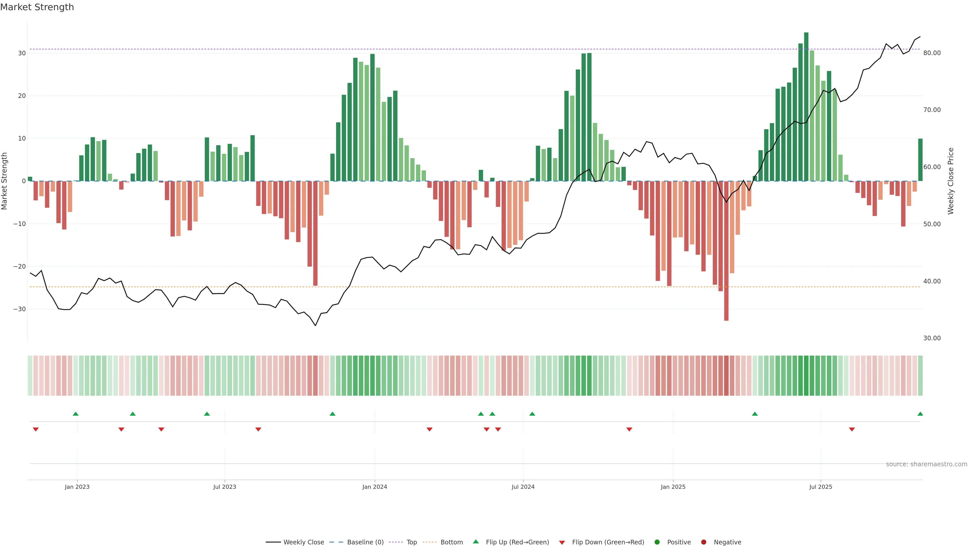Screen dimensions: 980x551
Task: Click the rightmost green flip-up triangle marker
Action: [x=920, y=414]
